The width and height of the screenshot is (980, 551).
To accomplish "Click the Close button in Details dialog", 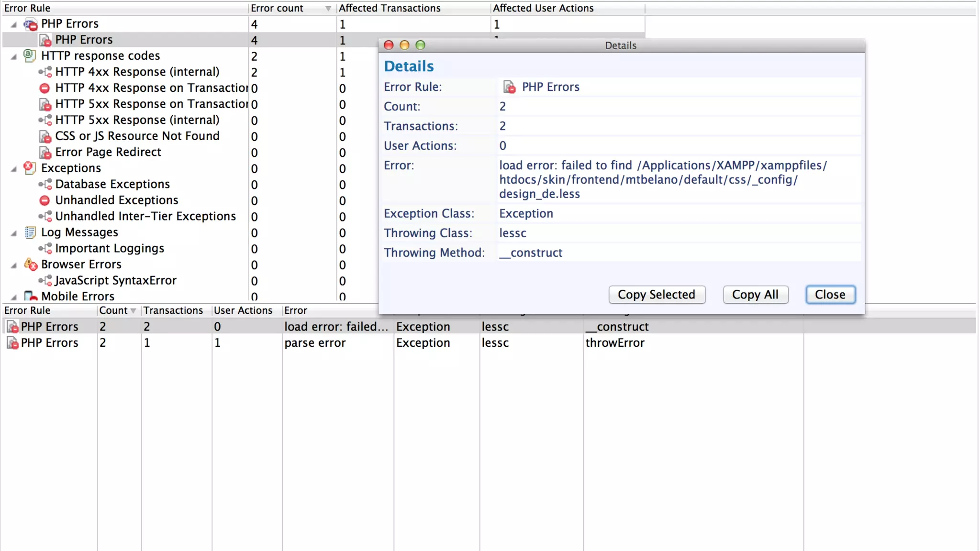I will click(x=830, y=295).
